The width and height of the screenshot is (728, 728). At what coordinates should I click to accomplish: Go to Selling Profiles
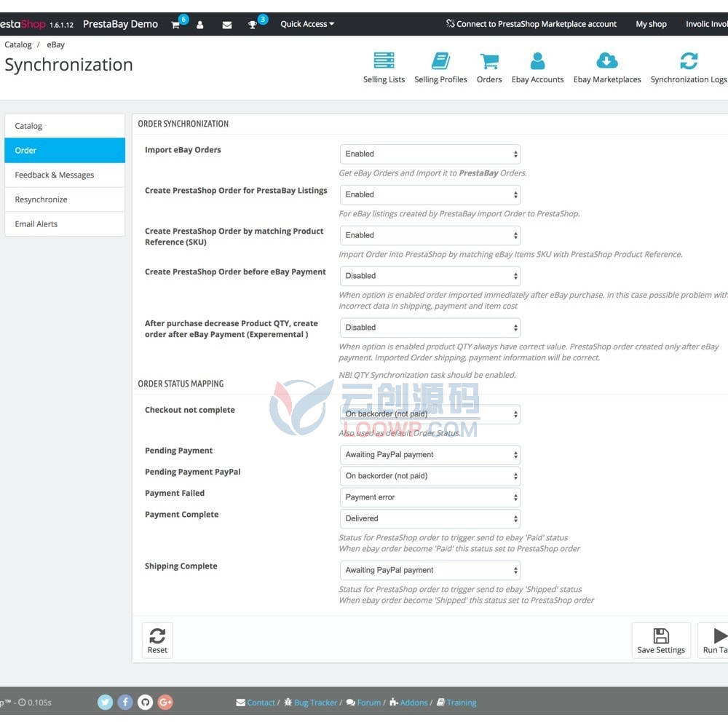(440, 68)
